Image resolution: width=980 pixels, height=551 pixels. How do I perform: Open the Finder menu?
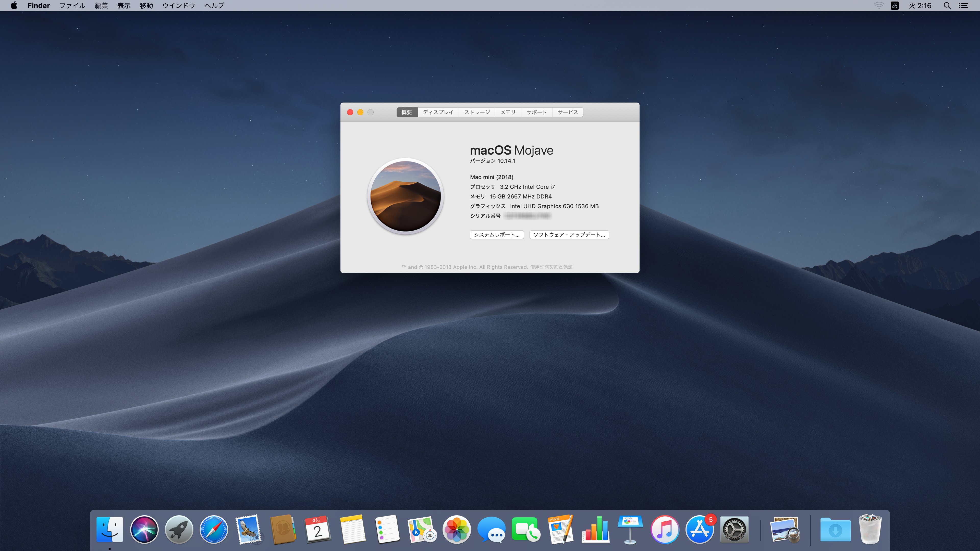(x=39, y=6)
